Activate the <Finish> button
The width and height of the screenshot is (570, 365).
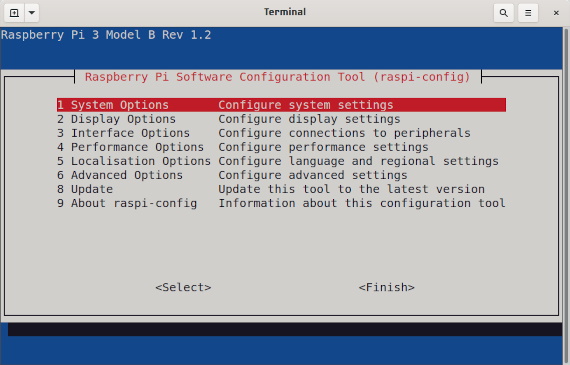[x=386, y=287]
